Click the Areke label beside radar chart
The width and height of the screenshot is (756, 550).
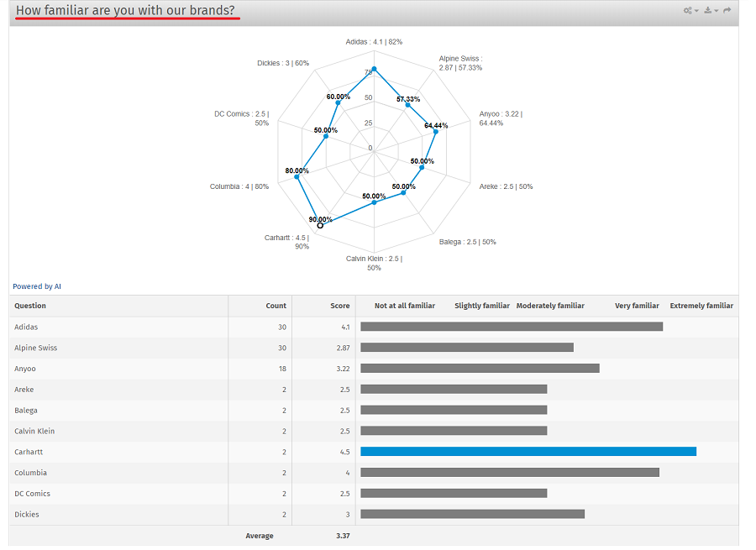point(506,186)
